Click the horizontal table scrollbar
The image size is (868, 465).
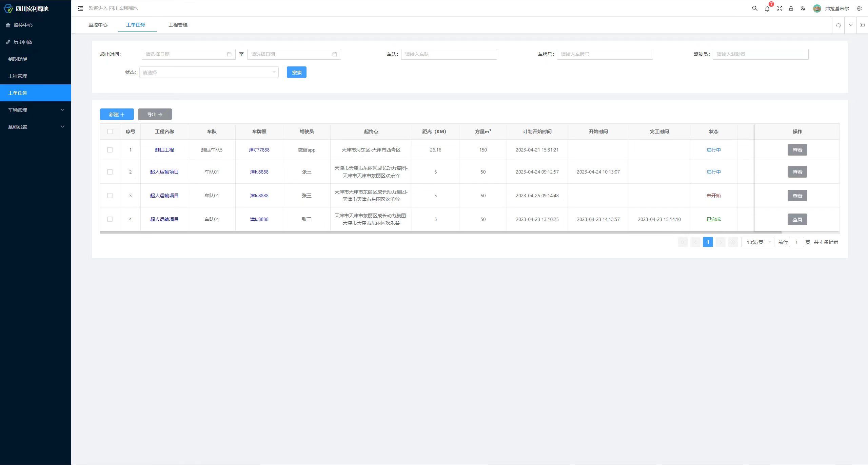click(441, 232)
